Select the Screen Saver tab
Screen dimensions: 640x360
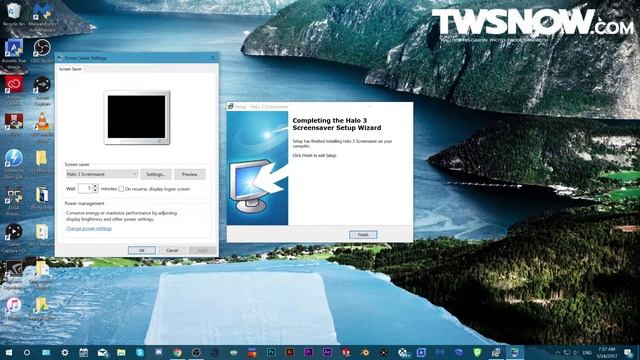tap(70, 69)
